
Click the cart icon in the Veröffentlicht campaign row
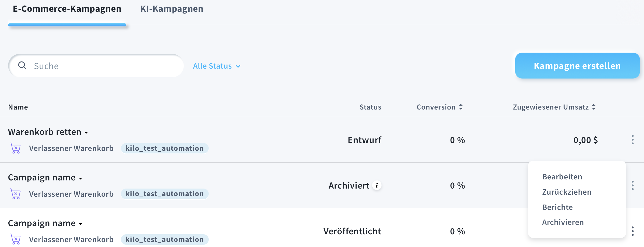click(15, 239)
